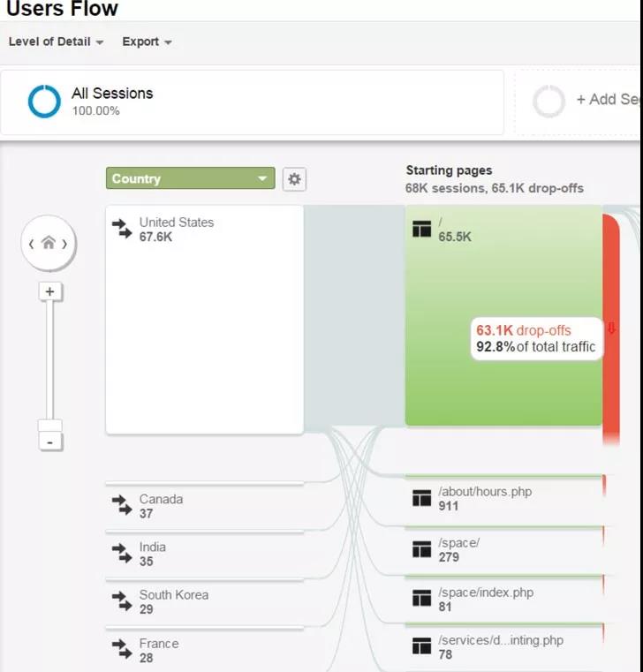Click the /space/index.php page icon
The height and width of the screenshot is (672, 643).
click(422, 599)
